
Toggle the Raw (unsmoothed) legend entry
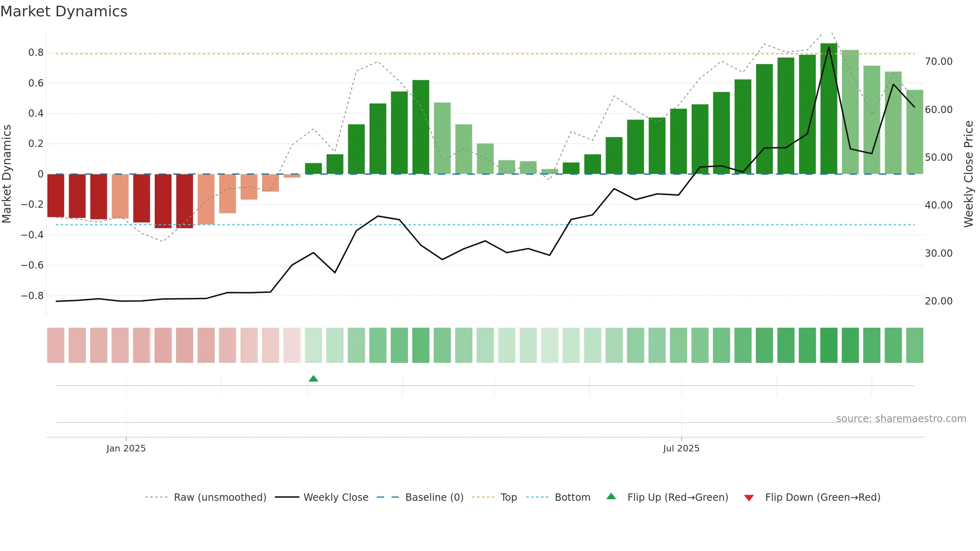[205, 497]
